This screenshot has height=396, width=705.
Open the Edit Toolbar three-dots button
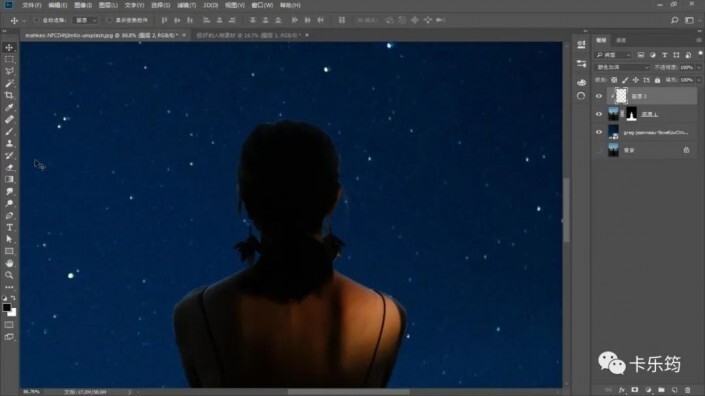tap(9, 287)
